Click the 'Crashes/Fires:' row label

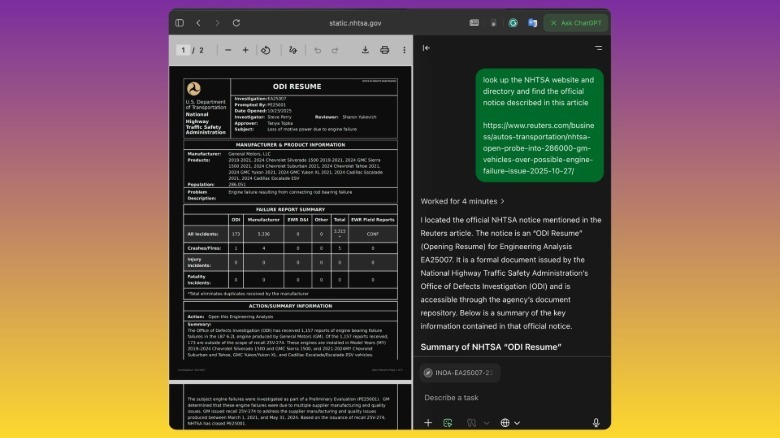click(x=204, y=248)
